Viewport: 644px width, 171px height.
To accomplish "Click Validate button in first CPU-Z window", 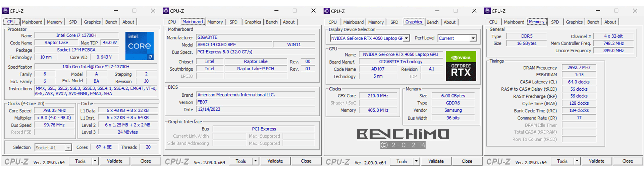I will 115,161.
